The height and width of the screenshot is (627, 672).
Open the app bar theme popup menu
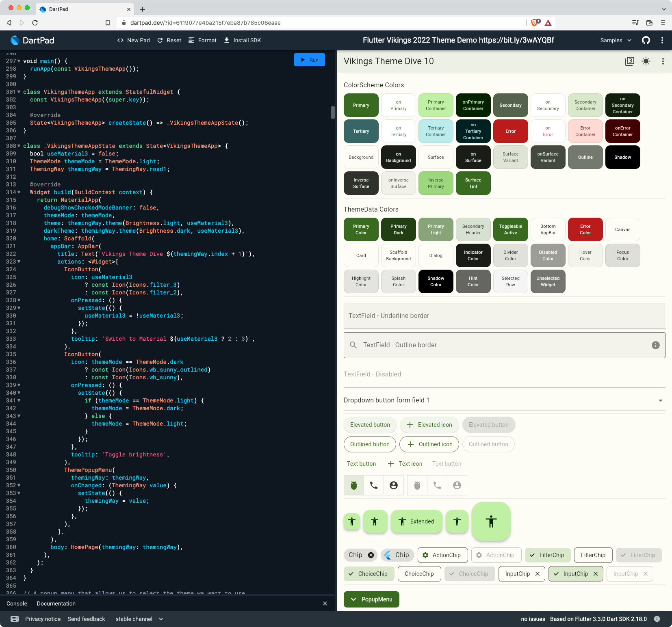[663, 61]
